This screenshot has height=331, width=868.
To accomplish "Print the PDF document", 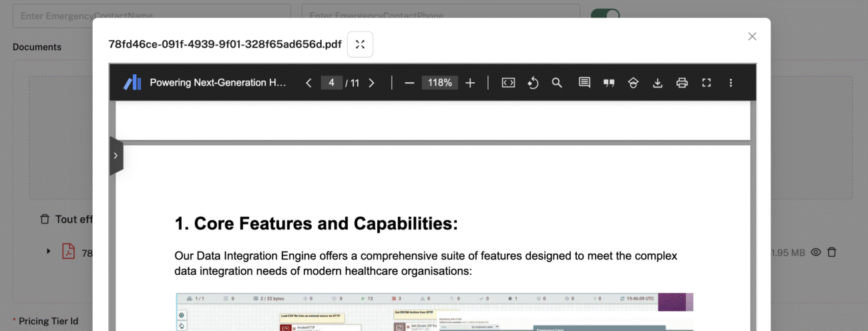I will point(682,83).
